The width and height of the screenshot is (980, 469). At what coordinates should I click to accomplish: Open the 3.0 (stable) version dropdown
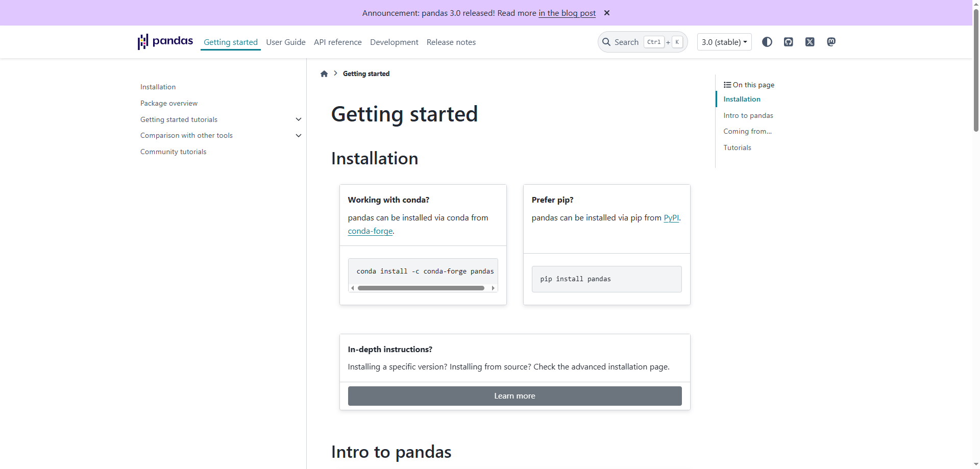coord(724,42)
